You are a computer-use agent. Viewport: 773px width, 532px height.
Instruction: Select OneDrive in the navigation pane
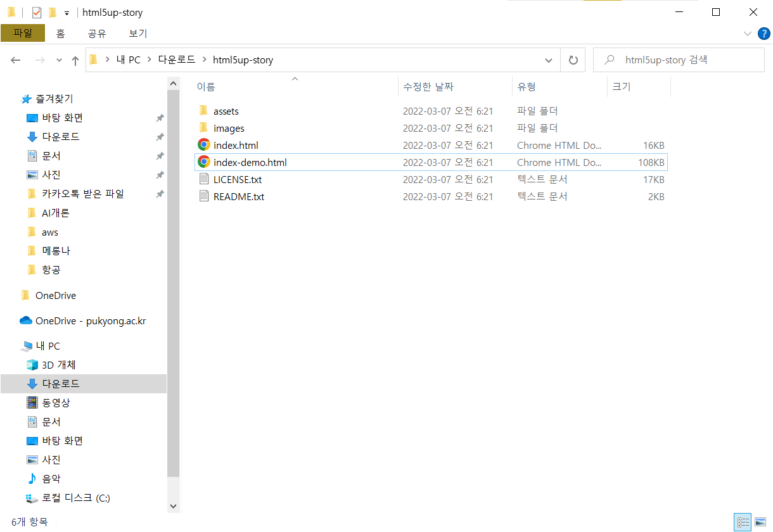click(56, 295)
